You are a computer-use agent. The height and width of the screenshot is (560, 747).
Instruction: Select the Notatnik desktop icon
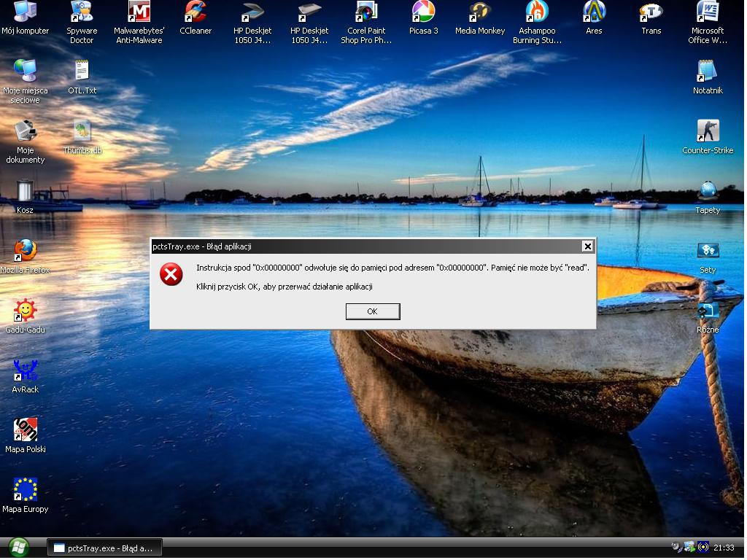(x=708, y=72)
